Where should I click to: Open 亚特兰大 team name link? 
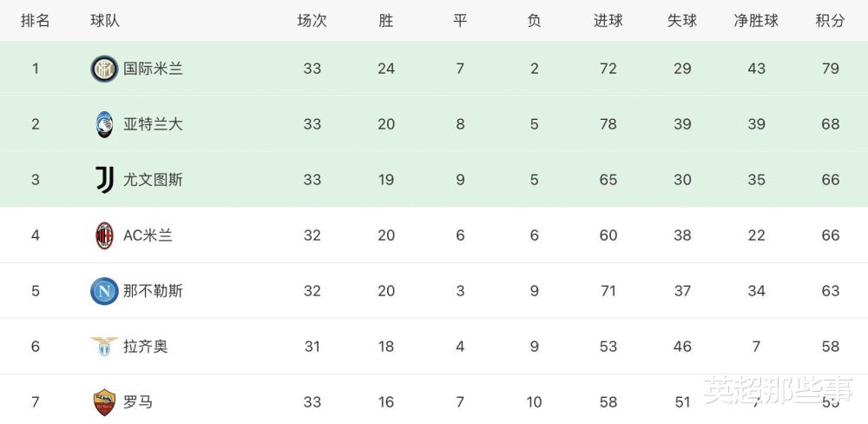[153, 124]
